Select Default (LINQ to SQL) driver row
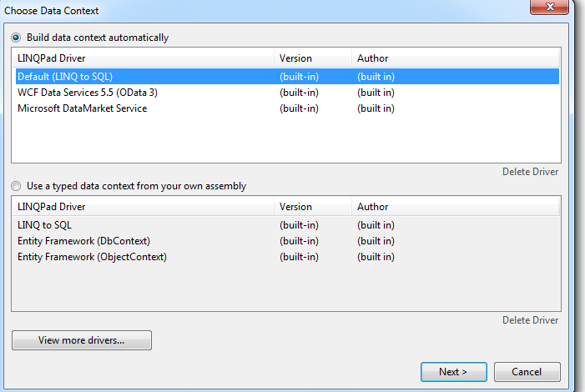This screenshot has height=392, width=585. 287,77
